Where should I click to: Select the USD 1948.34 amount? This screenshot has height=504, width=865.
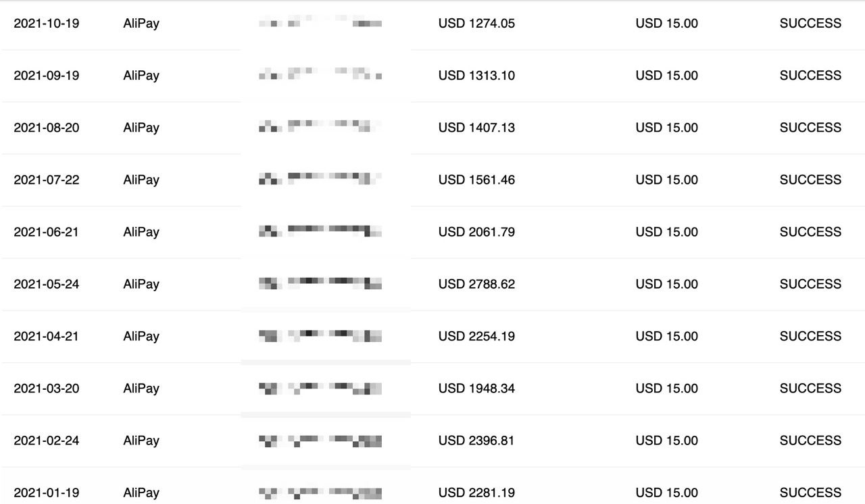coord(476,388)
